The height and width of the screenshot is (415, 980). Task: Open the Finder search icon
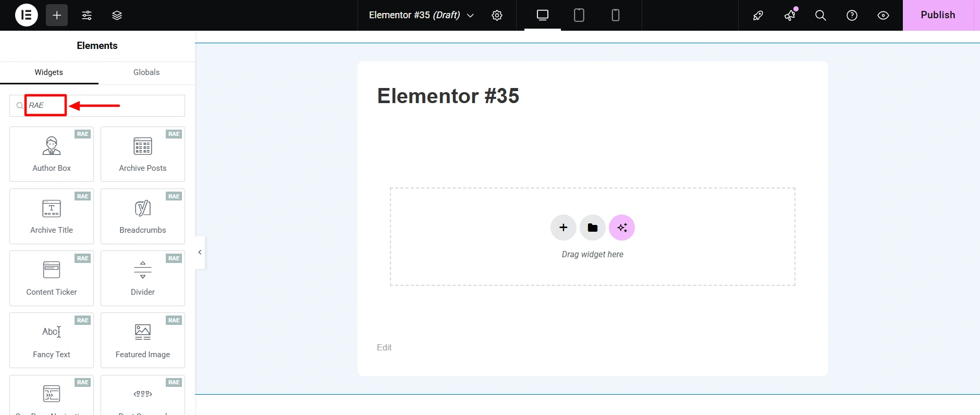pos(820,15)
